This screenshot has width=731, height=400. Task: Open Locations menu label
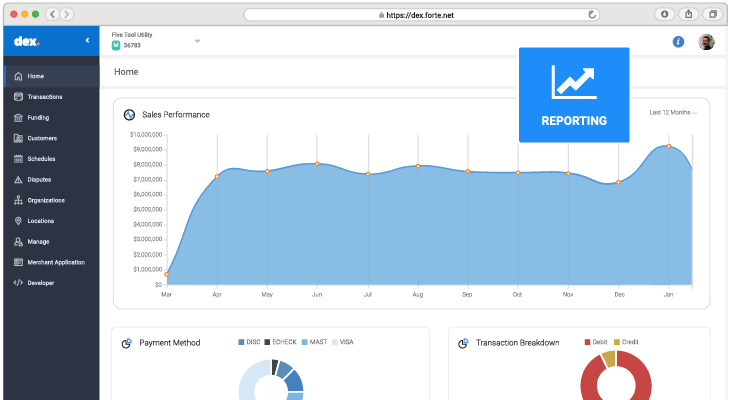click(x=41, y=221)
